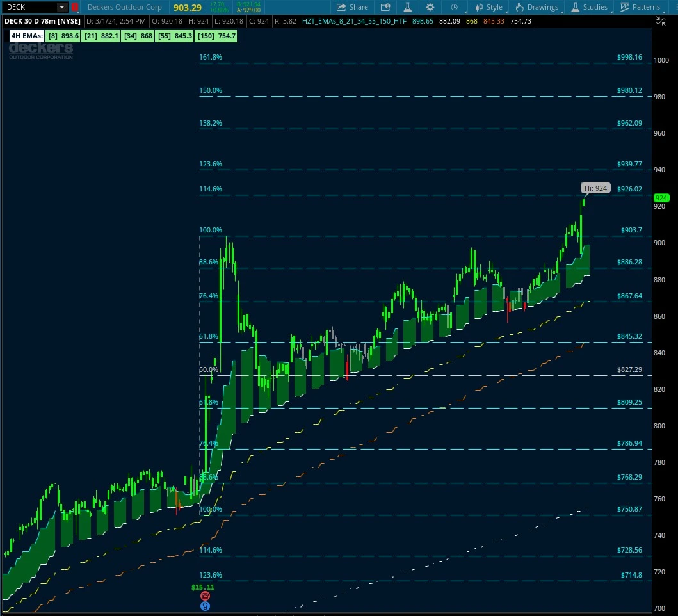Click the $786.94 Fibonacci price label
Viewport: 678px width, 616px height.
click(x=629, y=443)
